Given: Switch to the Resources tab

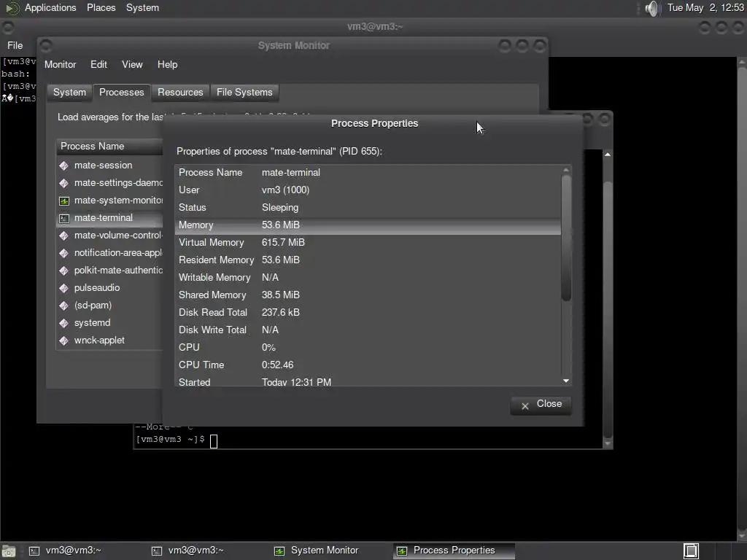Looking at the screenshot, I should [x=180, y=93].
